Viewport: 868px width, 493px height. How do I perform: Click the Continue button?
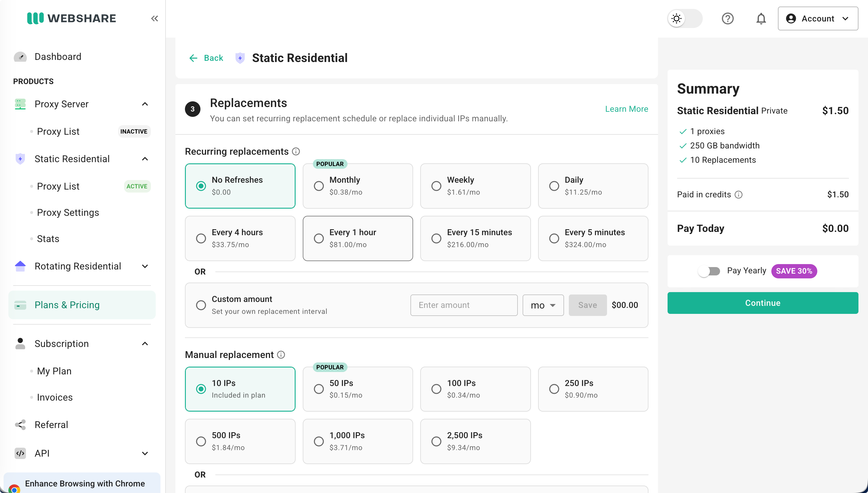pos(763,303)
